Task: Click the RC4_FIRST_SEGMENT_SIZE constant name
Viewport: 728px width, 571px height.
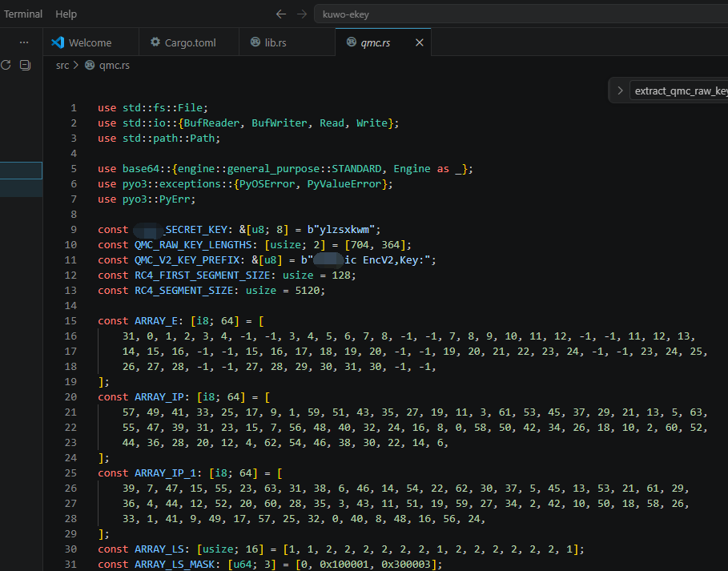Action: 203,275
